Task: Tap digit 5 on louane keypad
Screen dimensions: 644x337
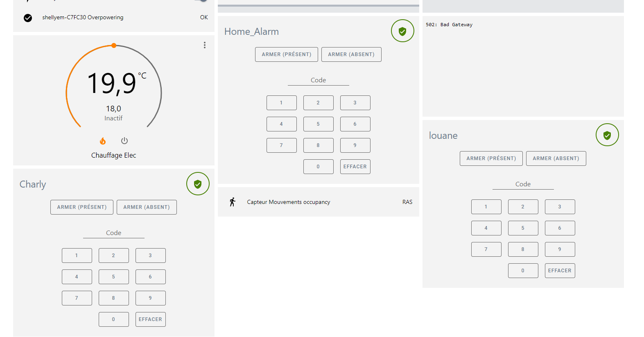Action: coord(523,228)
